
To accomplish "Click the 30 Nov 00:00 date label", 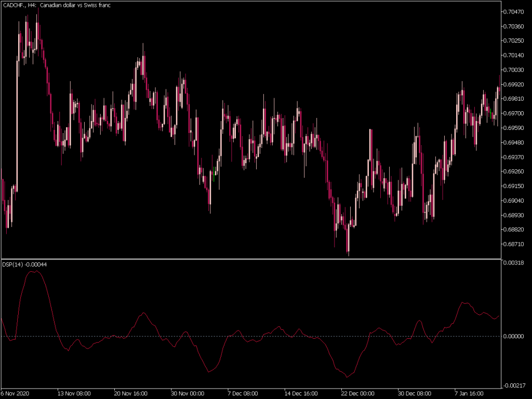I will 187,393.
